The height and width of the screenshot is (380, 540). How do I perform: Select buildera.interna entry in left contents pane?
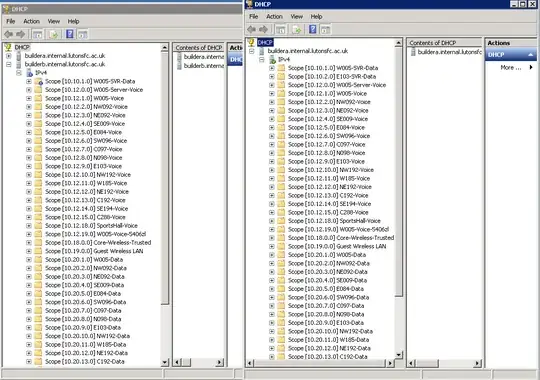(200, 57)
